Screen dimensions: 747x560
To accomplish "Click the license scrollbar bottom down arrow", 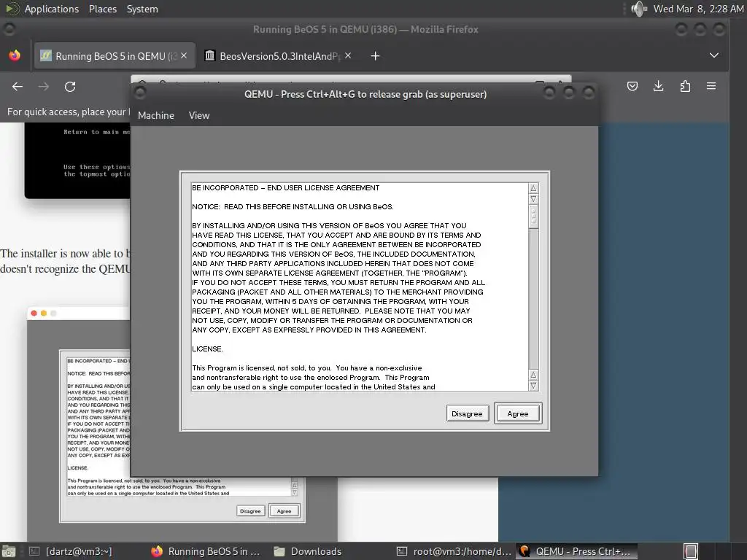I will click(533, 385).
